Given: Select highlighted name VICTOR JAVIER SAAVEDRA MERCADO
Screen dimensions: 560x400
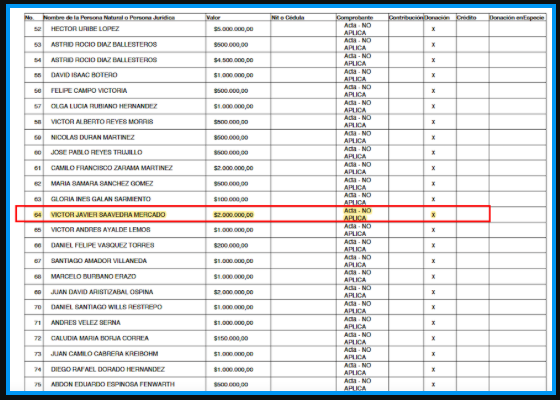Looking at the screenshot, I should [108, 215].
